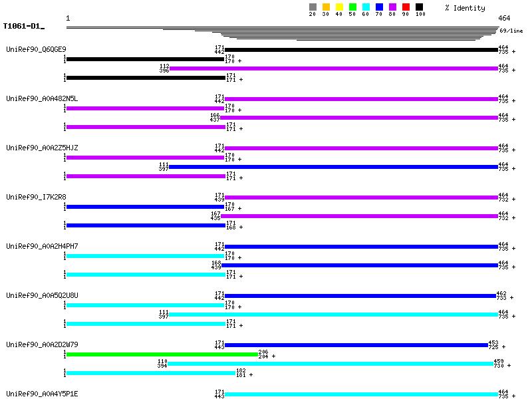Click the red 90% identity legend swatch
Viewport: 532px width, 399px height.
406,7
